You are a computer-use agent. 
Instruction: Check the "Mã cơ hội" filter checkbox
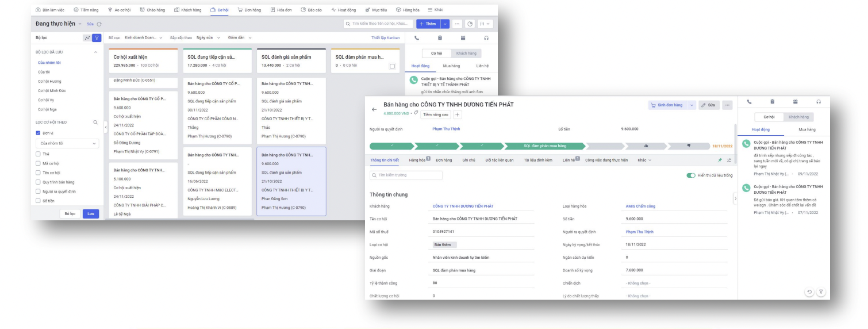point(38,163)
